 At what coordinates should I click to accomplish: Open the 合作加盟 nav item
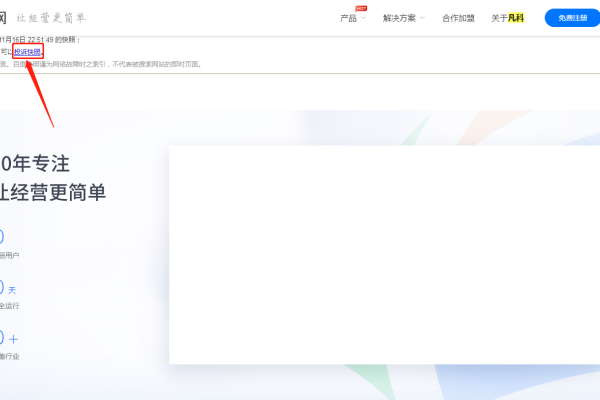click(458, 18)
